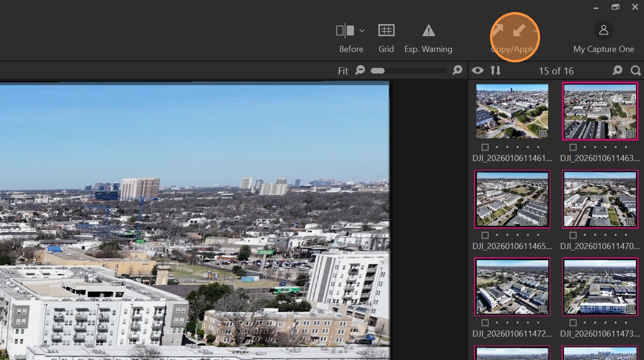Click the adjustments badge on DJI_2026010611465

tap(543, 221)
